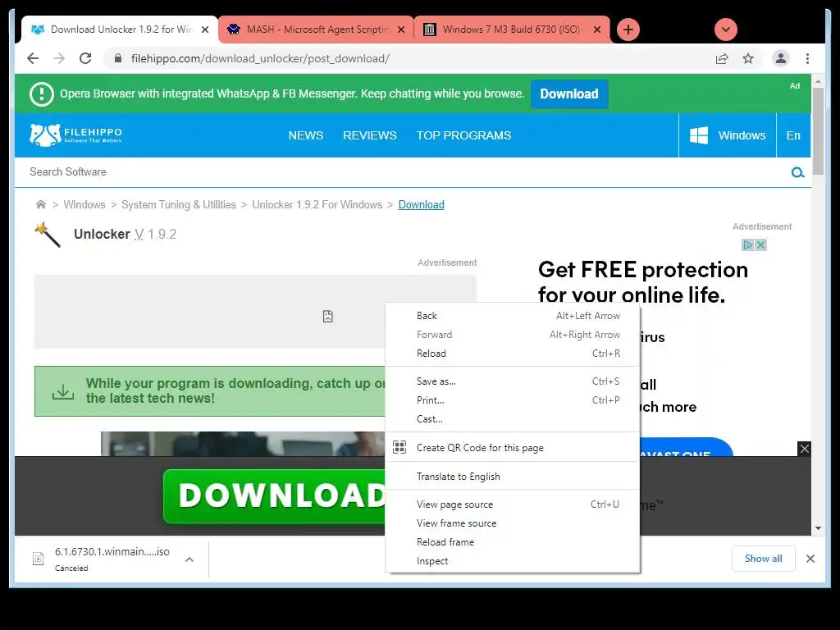Close the bottom ad overlay X
840x630 pixels.
[x=804, y=449]
